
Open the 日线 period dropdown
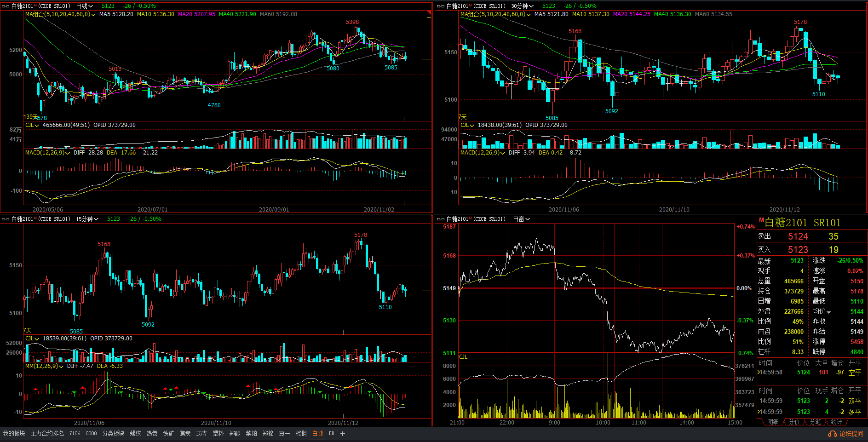(x=85, y=6)
